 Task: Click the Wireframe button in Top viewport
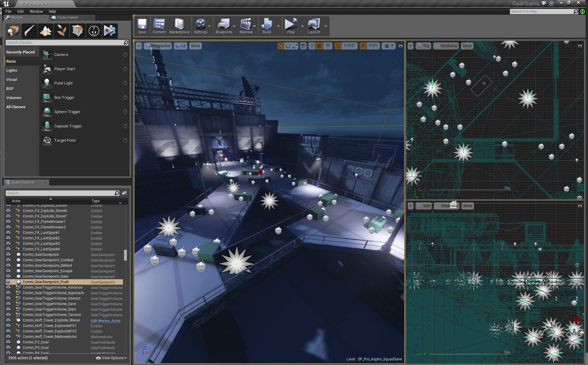coord(446,46)
